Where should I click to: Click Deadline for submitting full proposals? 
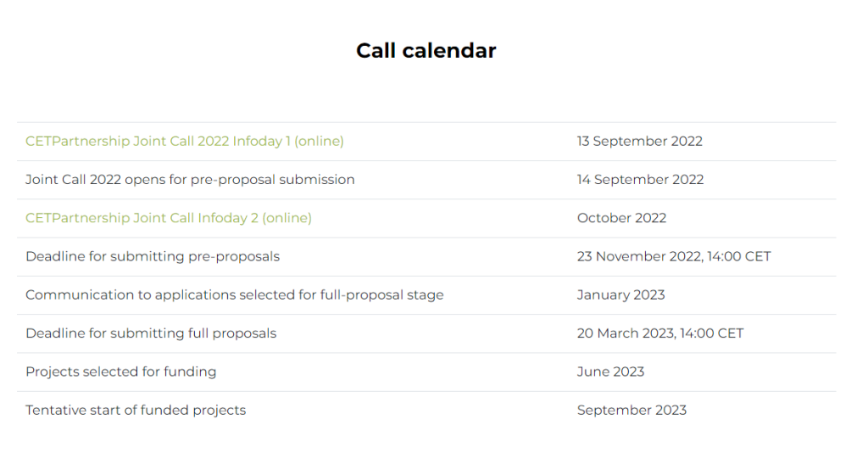151,333
